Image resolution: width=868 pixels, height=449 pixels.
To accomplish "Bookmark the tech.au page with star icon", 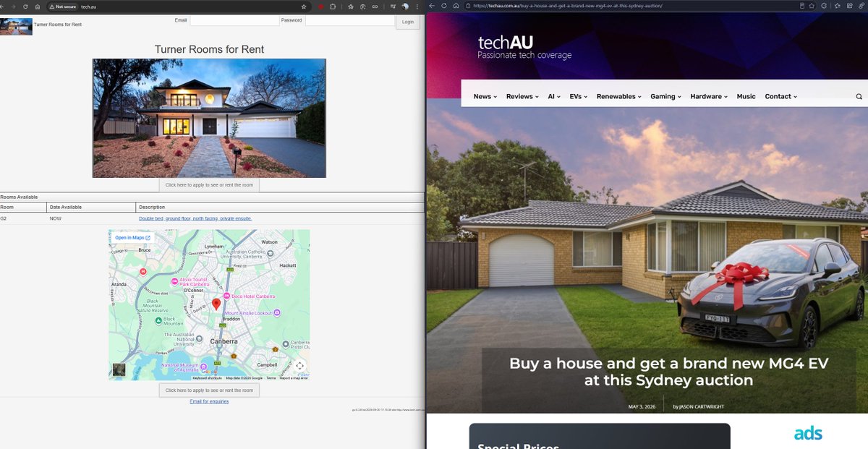I will tap(304, 6).
